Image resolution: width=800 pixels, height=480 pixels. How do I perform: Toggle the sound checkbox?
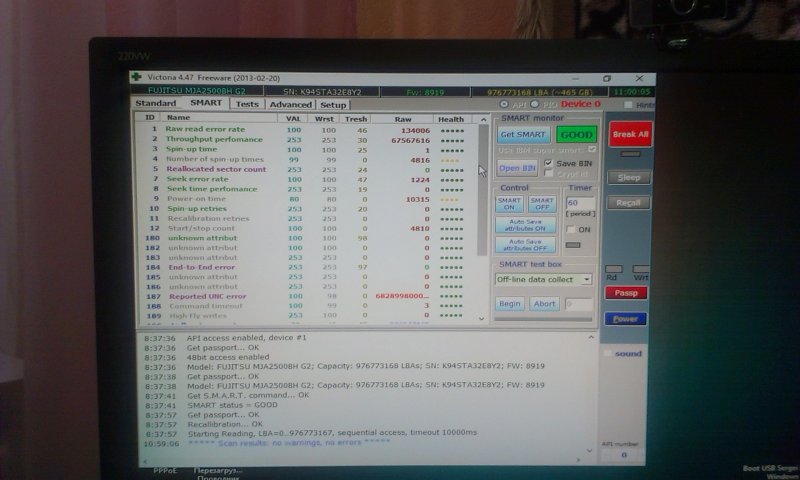tap(609, 353)
